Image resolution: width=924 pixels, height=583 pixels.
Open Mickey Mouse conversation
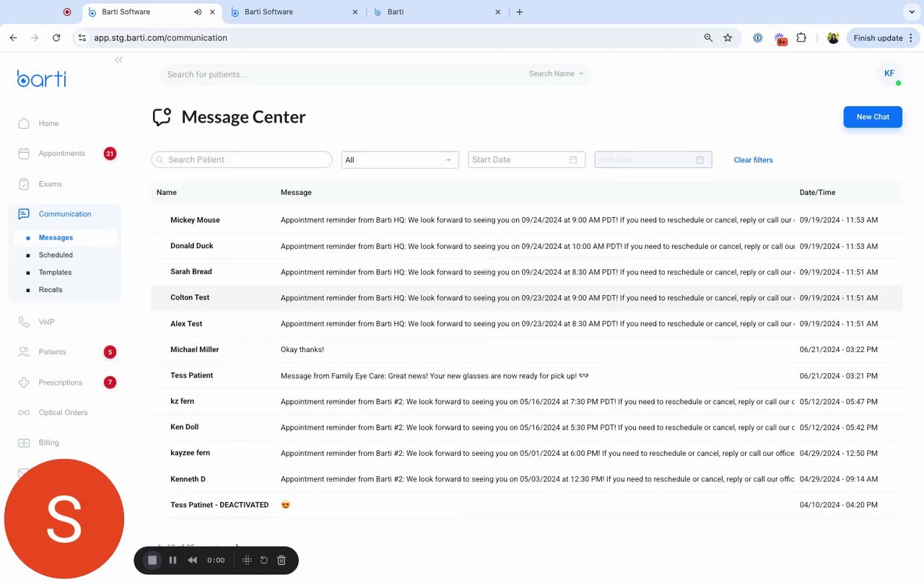(x=526, y=220)
